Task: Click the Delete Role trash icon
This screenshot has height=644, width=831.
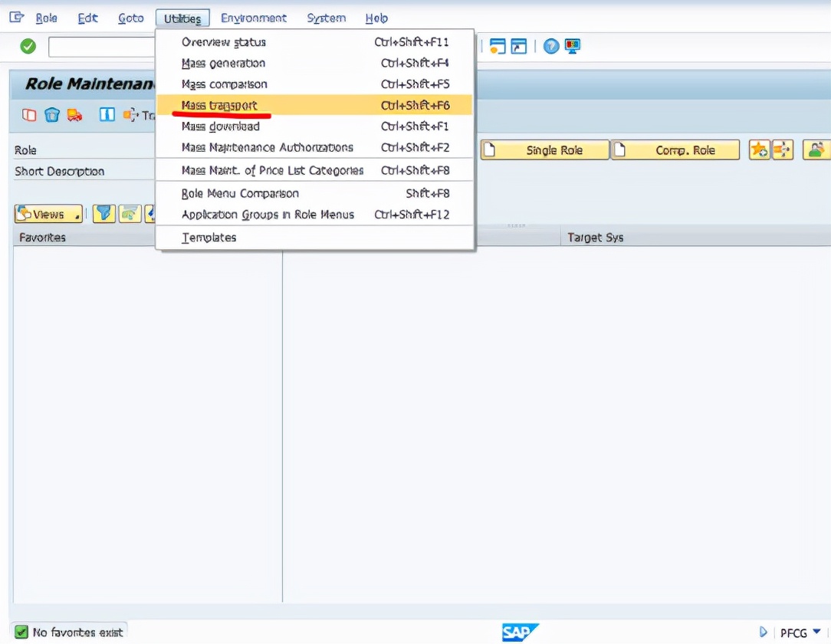Action: point(51,114)
